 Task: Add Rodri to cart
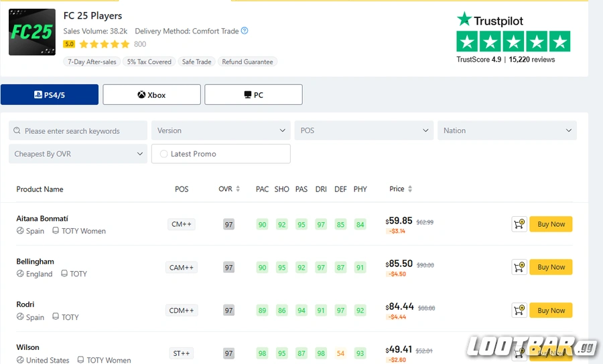[519, 310]
